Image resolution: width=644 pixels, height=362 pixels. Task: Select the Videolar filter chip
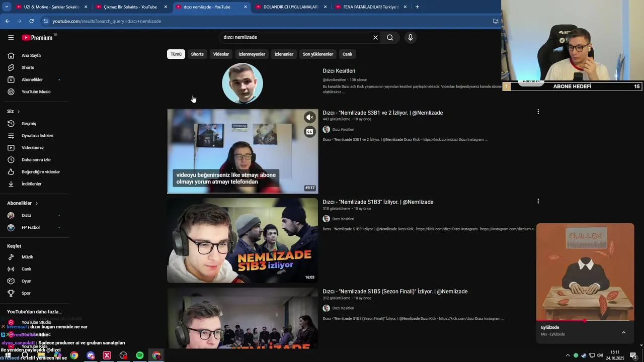tap(221, 54)
